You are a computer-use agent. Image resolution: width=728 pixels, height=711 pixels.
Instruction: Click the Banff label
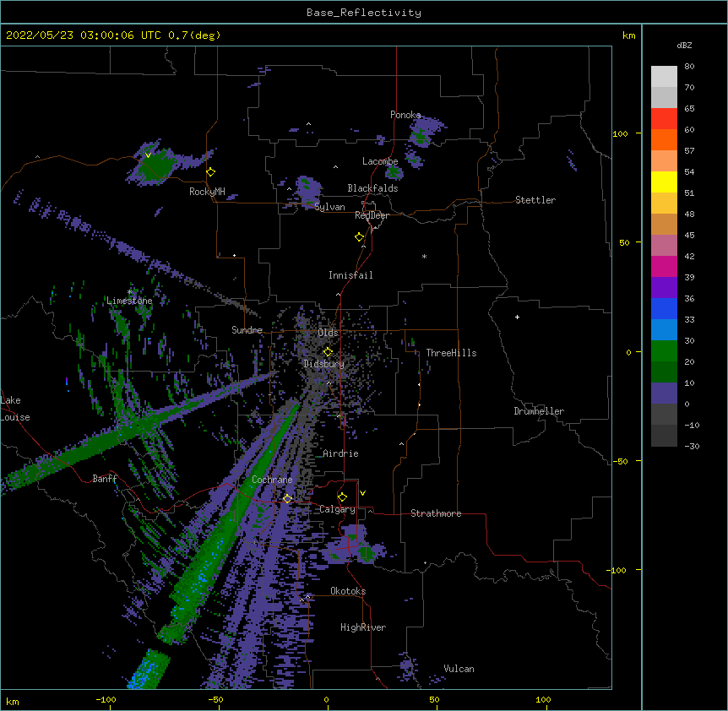pyautogui.click(x=105, y=479)
